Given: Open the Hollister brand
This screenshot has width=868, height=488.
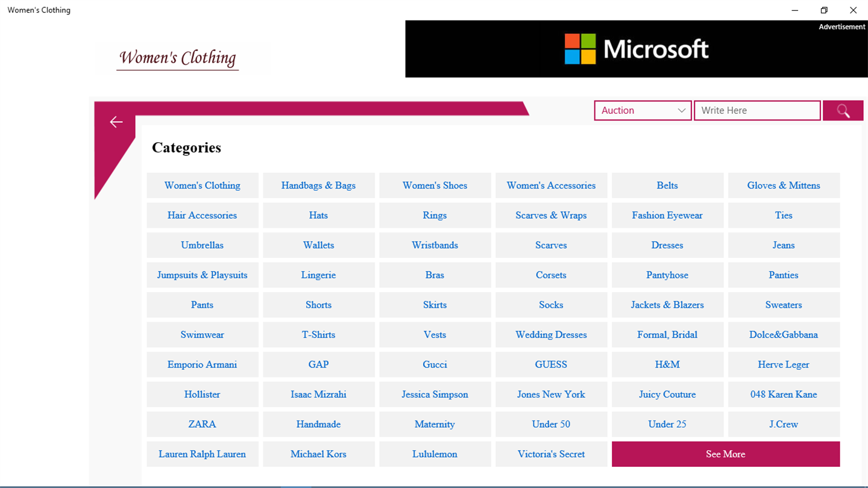Looking at the screenshot, I should 203,395.
